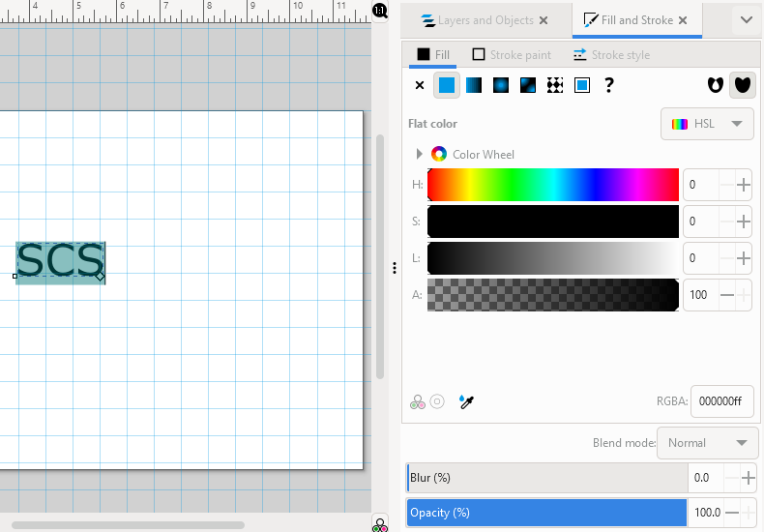
Task: Open the HSL color mode dropdown
Action: (708, 124)
